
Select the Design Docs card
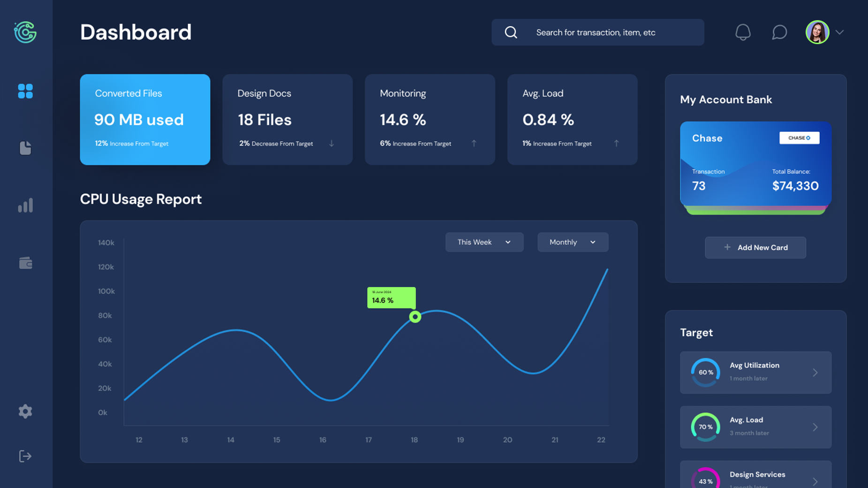pos(287,119)
